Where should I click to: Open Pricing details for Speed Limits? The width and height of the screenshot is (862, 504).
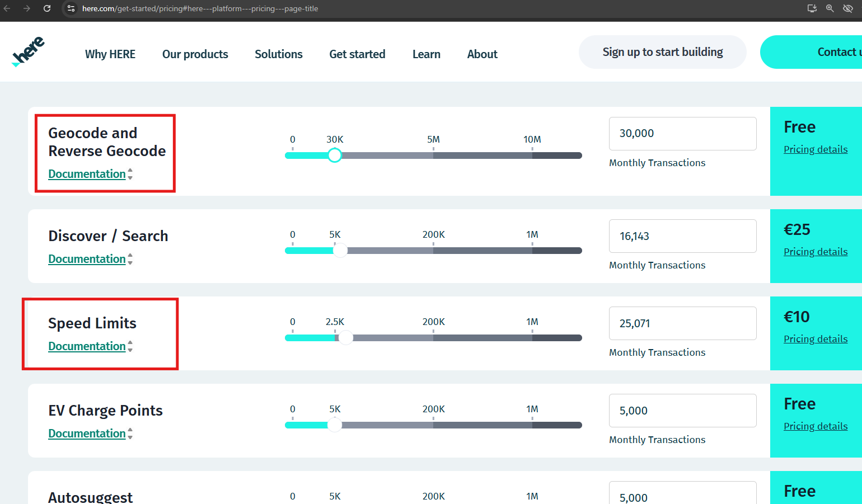(816, 339)
